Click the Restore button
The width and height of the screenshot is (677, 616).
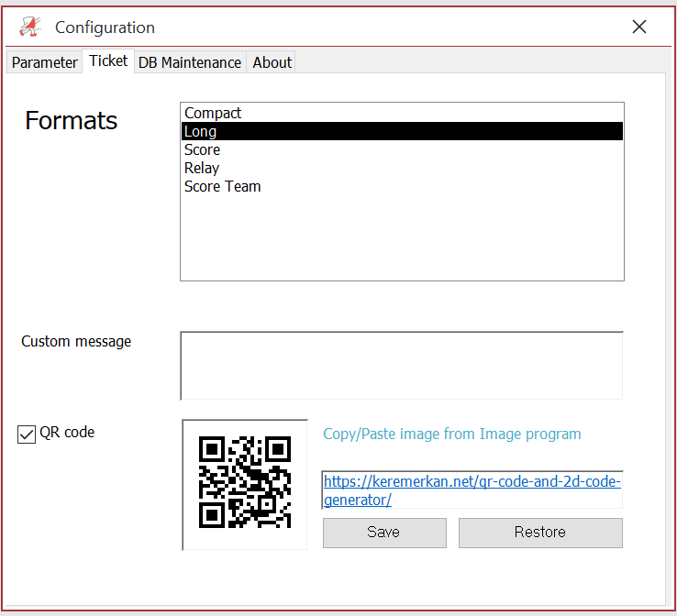click(540, 533)
